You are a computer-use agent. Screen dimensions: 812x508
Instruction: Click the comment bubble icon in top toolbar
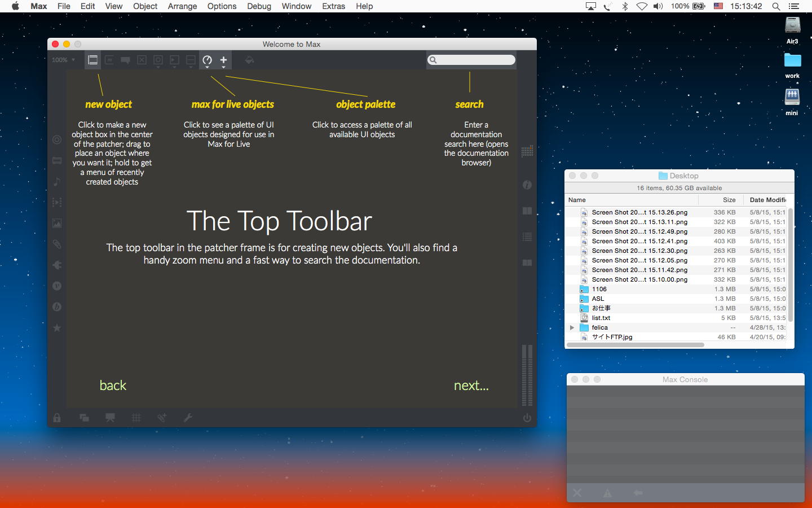click(x=125, y=60)
